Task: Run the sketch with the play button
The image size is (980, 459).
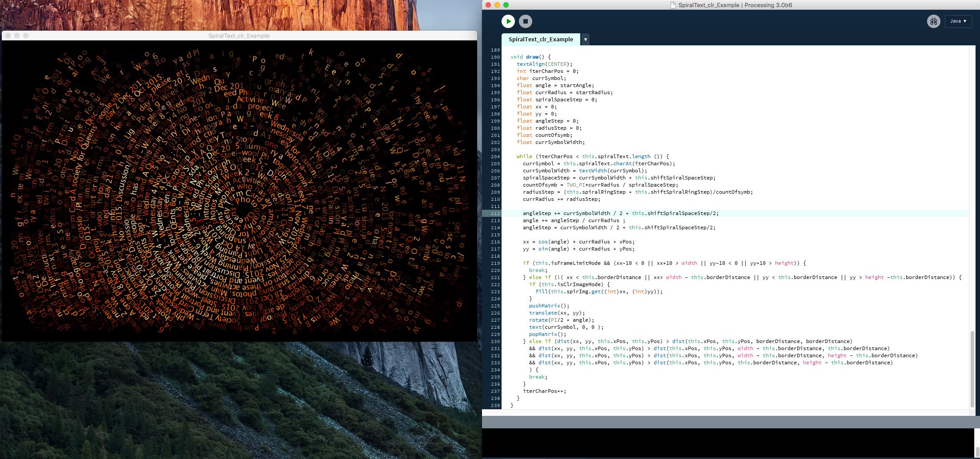Action: (x=508, y=21)
